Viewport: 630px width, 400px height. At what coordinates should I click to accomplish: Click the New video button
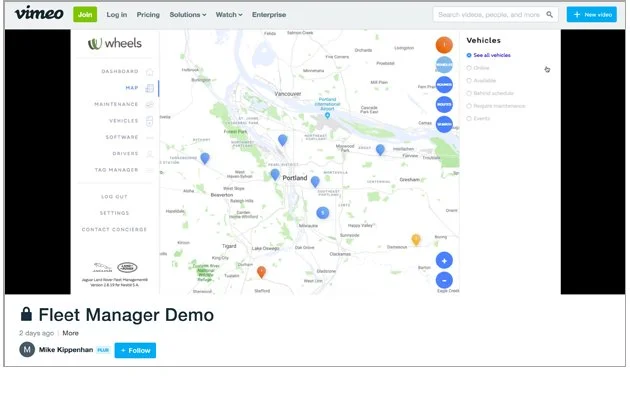tap(591, 14)
